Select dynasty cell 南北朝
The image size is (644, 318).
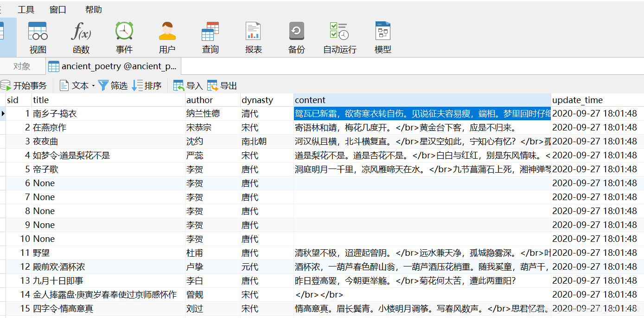pos(267,142)
